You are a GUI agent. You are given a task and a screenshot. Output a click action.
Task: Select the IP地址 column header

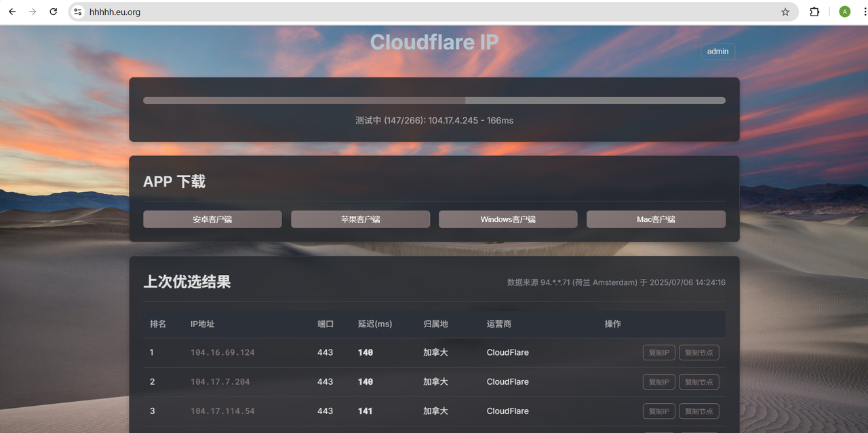pyautogui.click(x=203, y=324)
